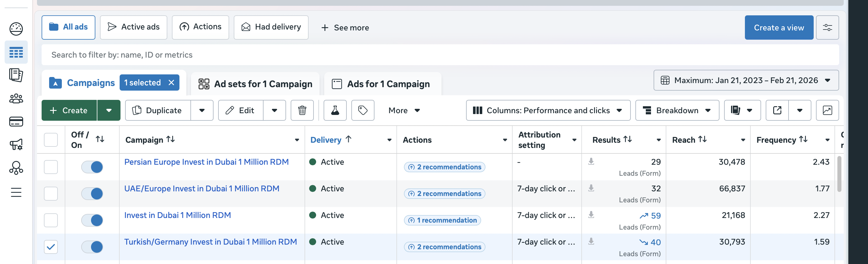
Task: Click the export share icon
Action: pos(777,110)
